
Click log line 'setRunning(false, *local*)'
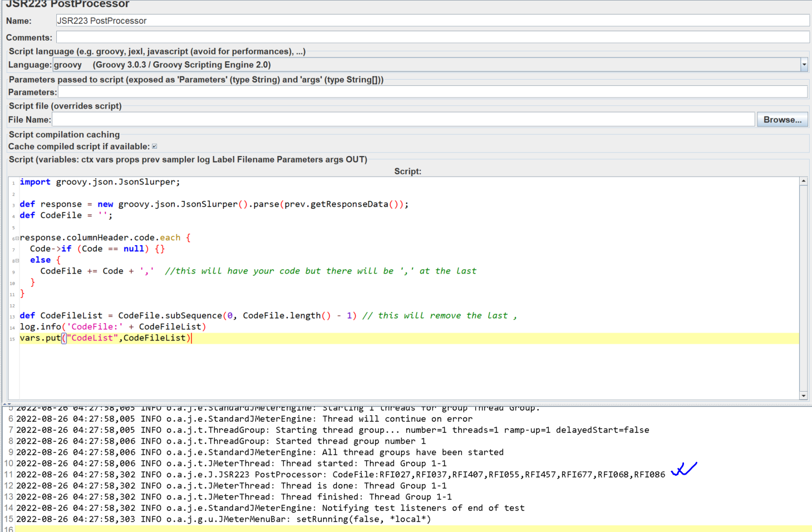click(224, 519)
